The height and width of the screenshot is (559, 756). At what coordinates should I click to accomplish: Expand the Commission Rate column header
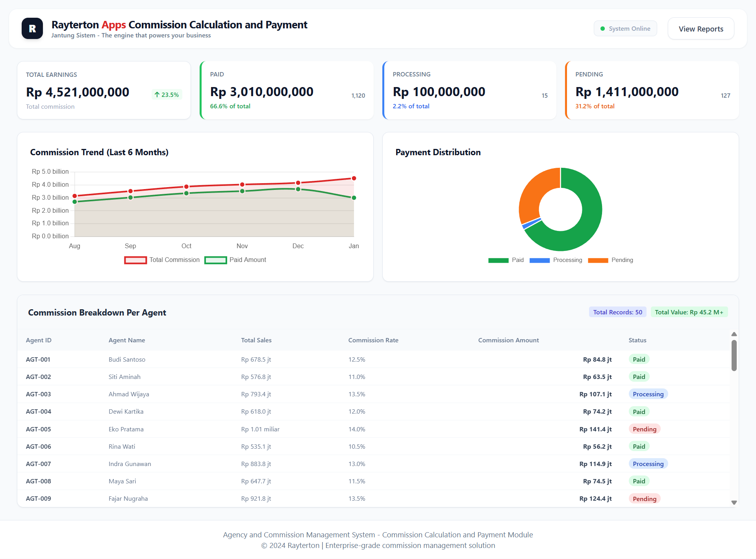click(373, 340)
